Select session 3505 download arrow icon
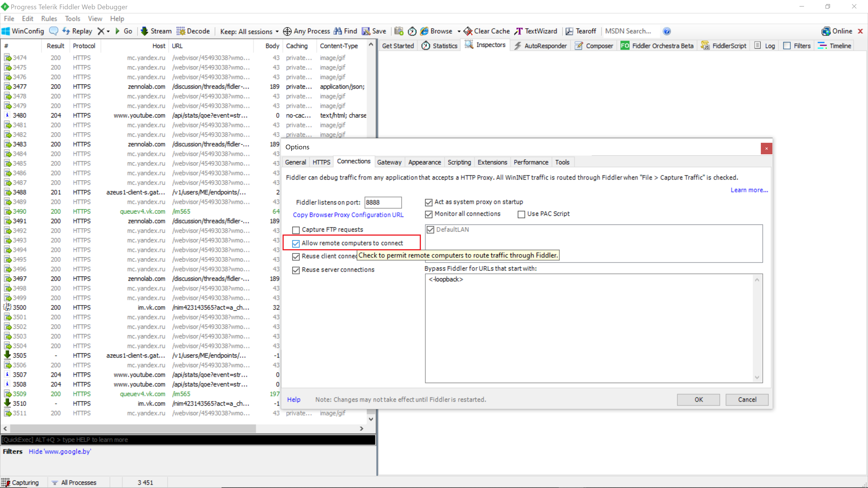This screenshot has width=868, height=488. tap(7, 355)
